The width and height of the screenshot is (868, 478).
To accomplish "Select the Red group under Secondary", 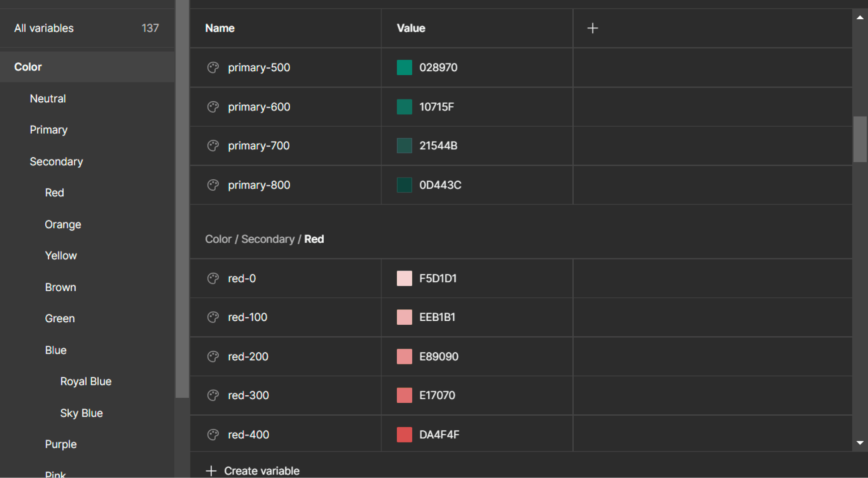I will (54, 192).
